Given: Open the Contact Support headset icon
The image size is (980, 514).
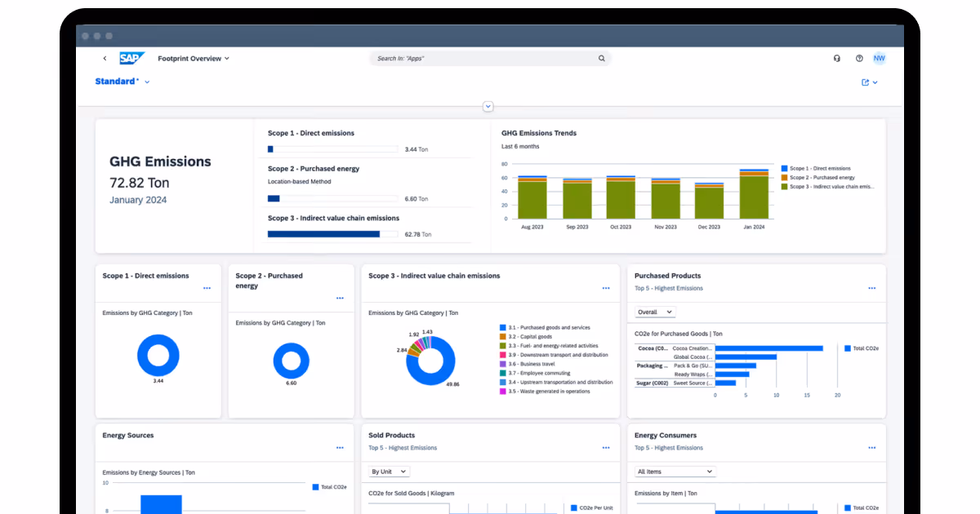Looking at the screenshot, I should 836,58.
